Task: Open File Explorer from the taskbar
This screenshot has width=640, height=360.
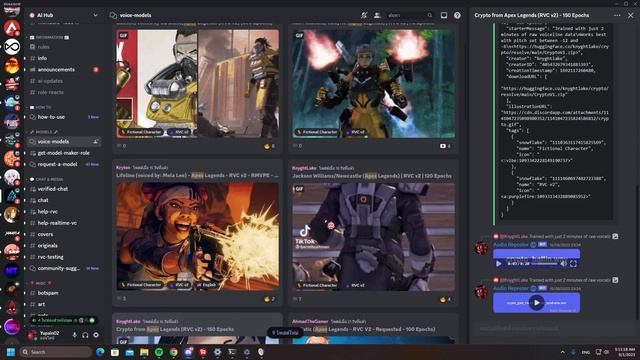Action: pyautogui.click(x=144, y=352)
